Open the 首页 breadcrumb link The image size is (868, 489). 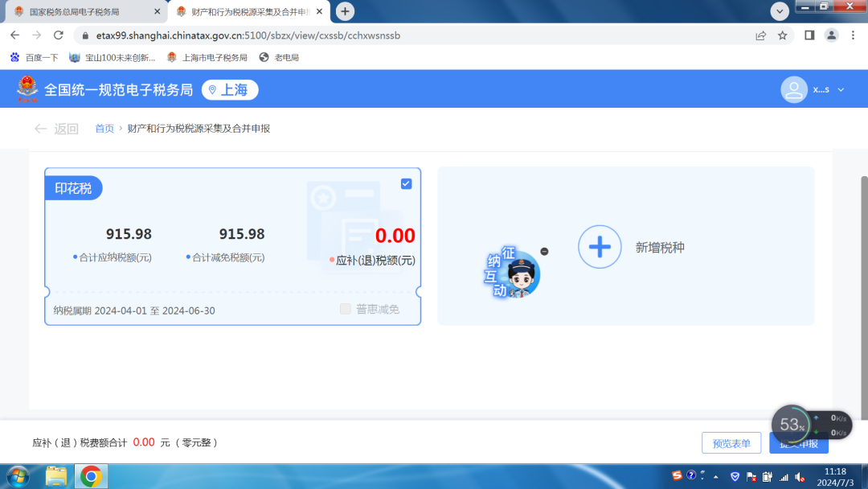104,128
